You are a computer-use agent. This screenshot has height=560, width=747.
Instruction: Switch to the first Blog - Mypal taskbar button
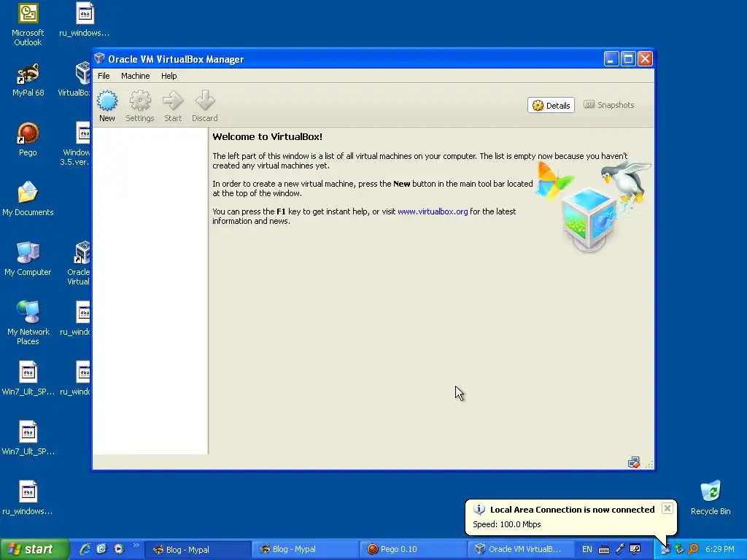coord(198,550)
